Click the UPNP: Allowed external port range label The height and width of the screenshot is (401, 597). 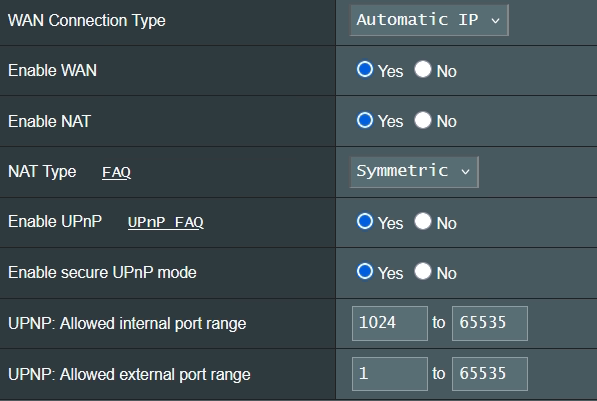click(129, 375)
